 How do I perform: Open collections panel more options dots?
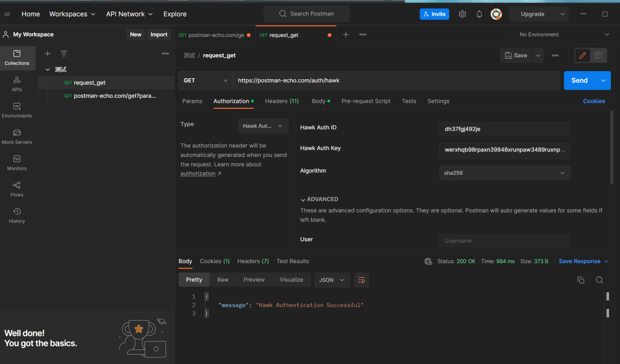[166, 54]
